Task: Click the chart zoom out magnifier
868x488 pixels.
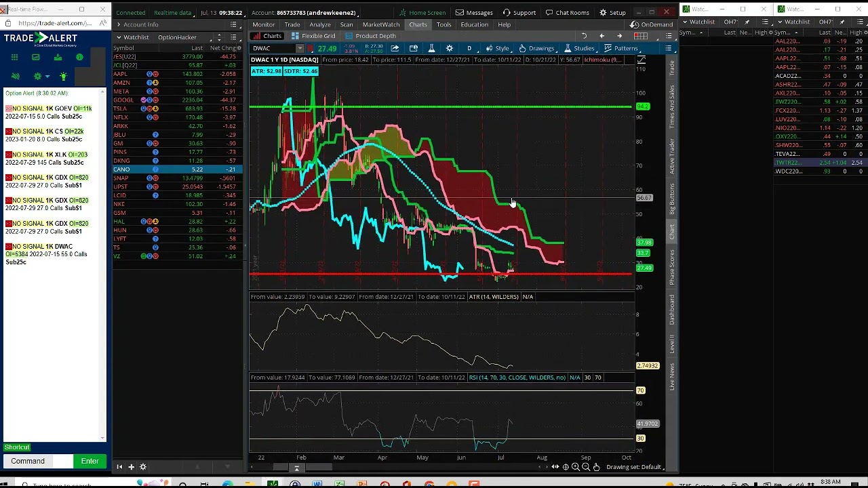Action: click(586, 467)
